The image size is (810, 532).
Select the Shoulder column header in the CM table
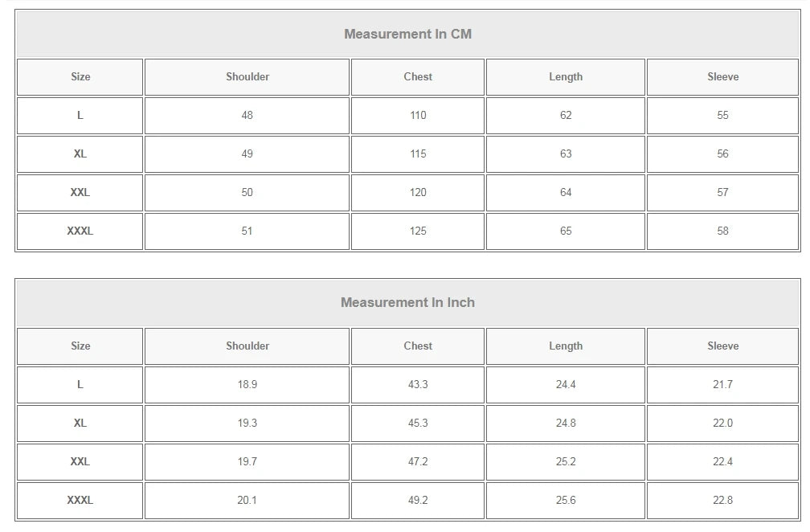(247, 77)
